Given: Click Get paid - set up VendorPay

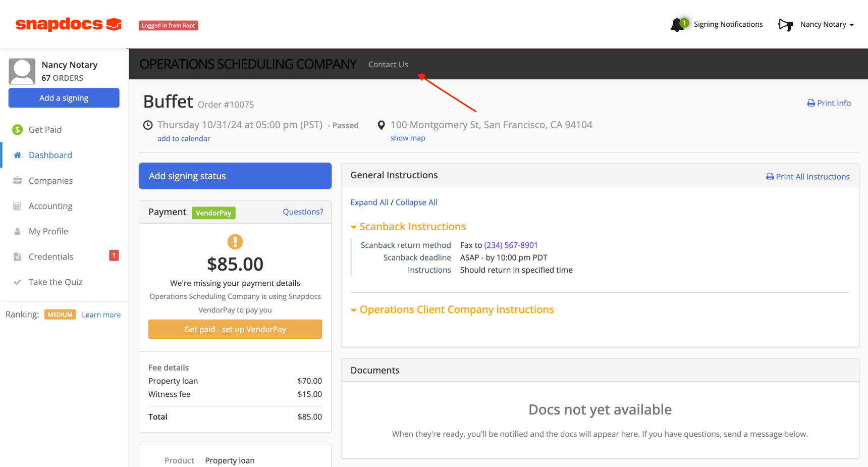Looking at the screenshot, I should [235, 329].
